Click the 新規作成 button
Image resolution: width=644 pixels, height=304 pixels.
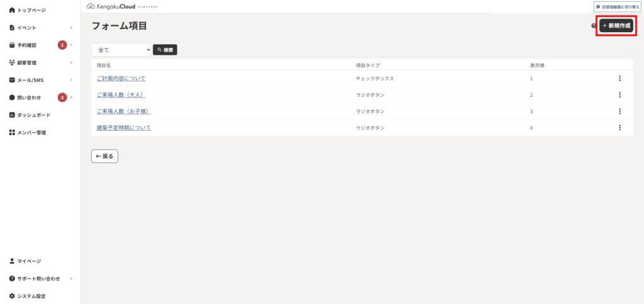[616, 25]
